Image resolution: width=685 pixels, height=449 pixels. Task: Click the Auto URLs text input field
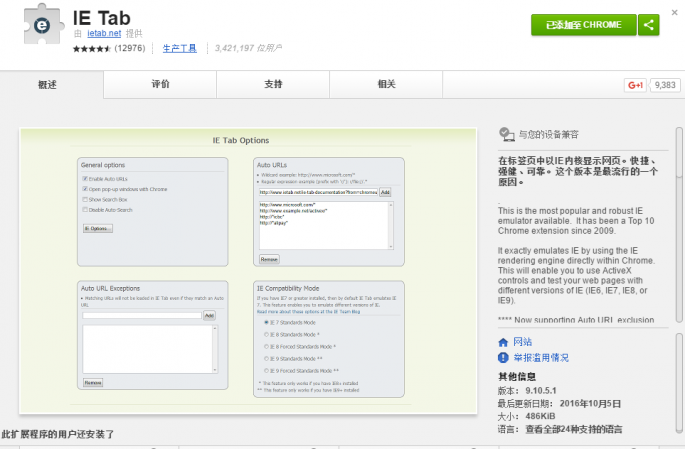point(317,192)
